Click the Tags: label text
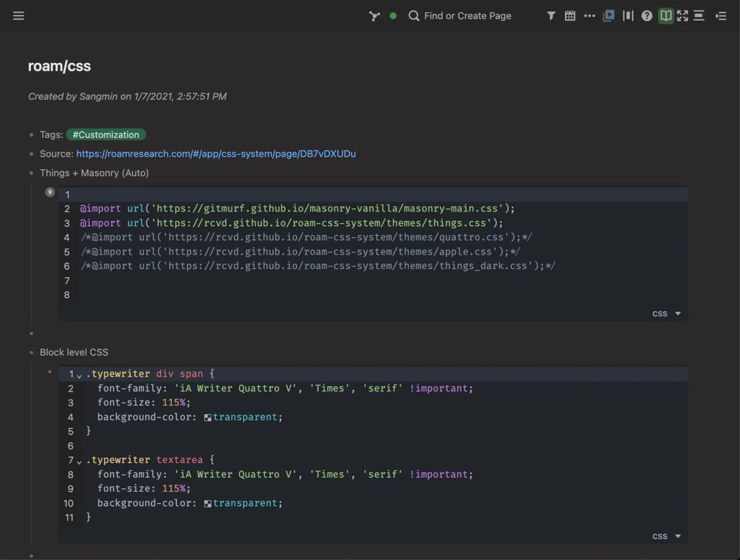The image size is (740, 560). 52,134
